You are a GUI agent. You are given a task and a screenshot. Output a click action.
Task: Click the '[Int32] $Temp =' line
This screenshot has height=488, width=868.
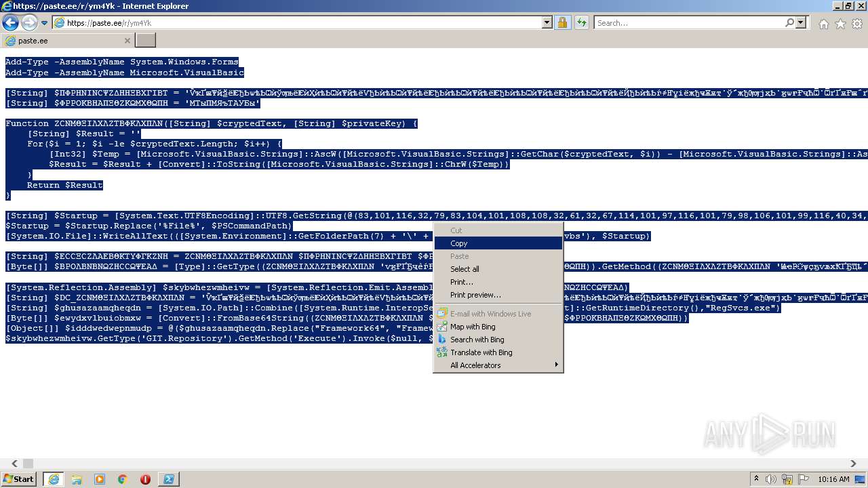[458, 154]
